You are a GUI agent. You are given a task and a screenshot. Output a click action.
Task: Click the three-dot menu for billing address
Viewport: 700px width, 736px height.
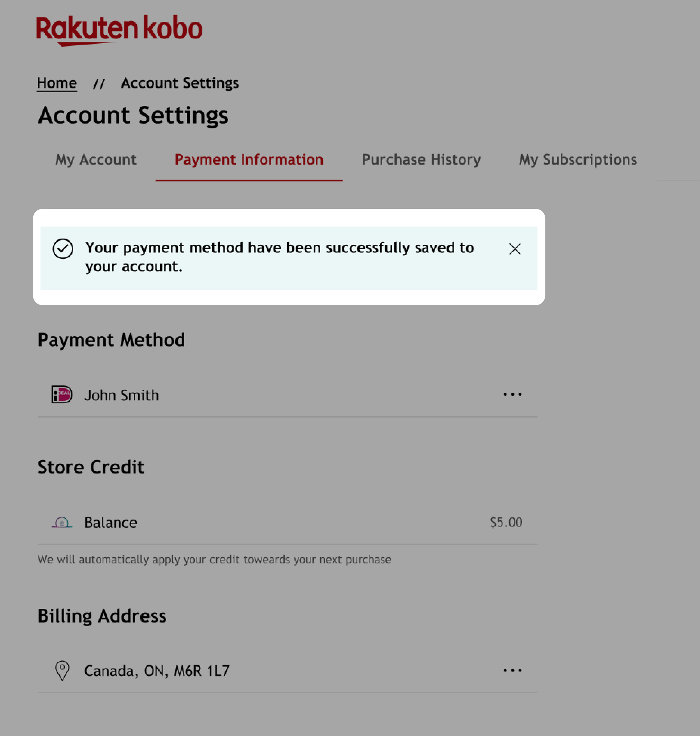pos(512,671)
